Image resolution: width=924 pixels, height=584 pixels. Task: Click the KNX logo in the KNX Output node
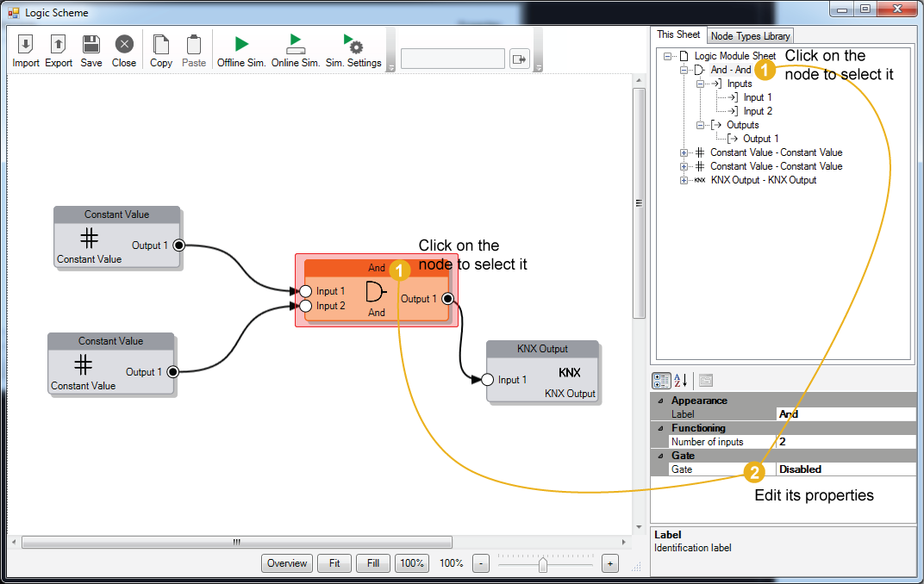coord(569,373)
